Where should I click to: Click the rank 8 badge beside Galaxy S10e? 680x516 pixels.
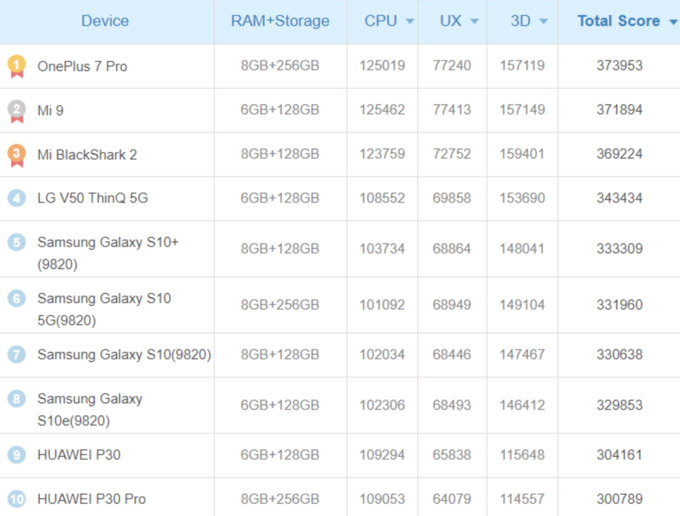click(16, 398)
